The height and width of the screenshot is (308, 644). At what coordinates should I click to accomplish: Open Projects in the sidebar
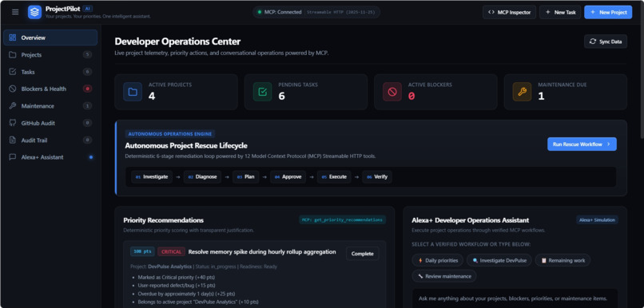[50, 54]
